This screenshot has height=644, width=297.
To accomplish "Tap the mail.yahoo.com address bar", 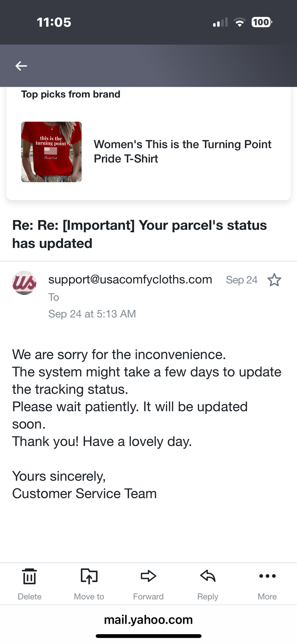I will [148, 620].
